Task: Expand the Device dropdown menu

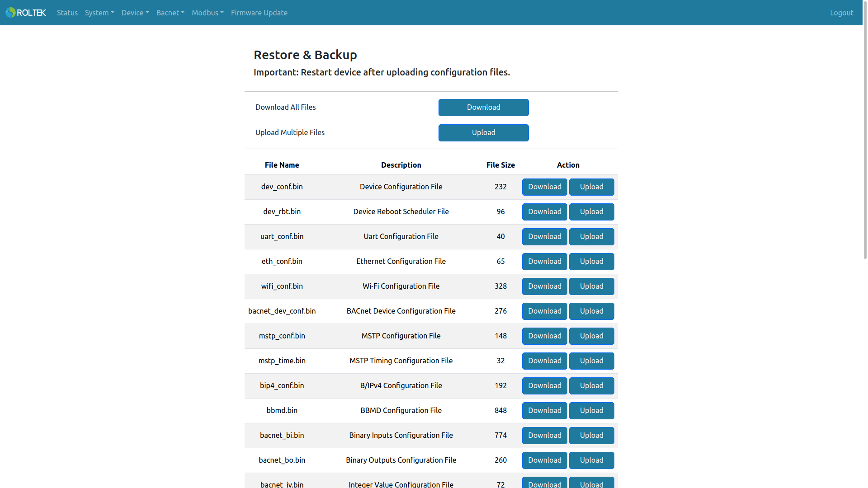Action: (135, 13)
